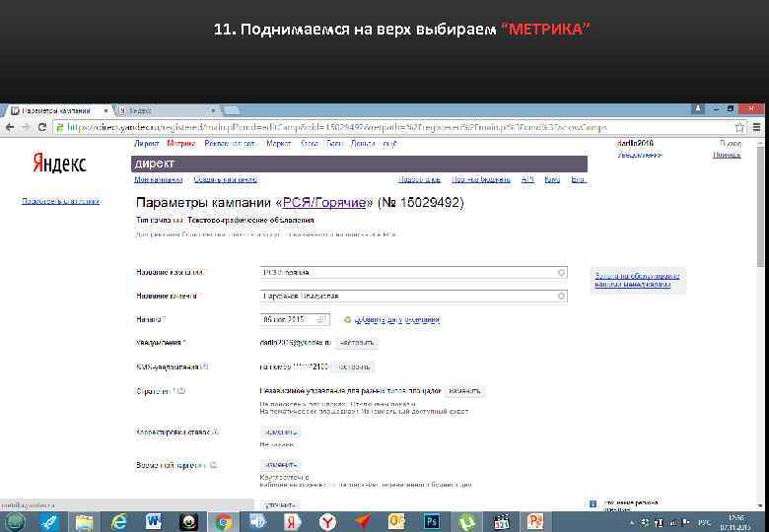
Task: Switch to the Яндекс browser tab
Action: pyautogui.click(x=167, y=111)
